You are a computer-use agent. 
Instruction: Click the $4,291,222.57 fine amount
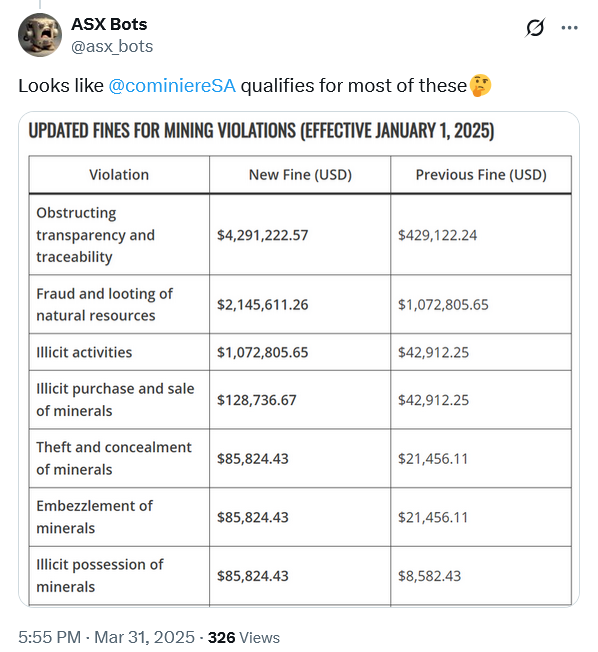262,235
